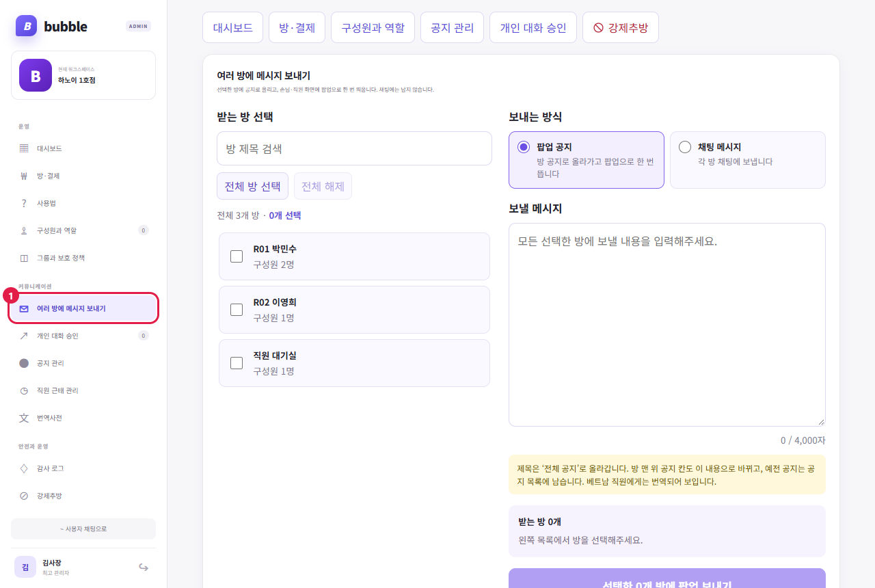Switch to the 개인 대화 승인 top tab
Screen dimensions: 875x588
[533, 27]
